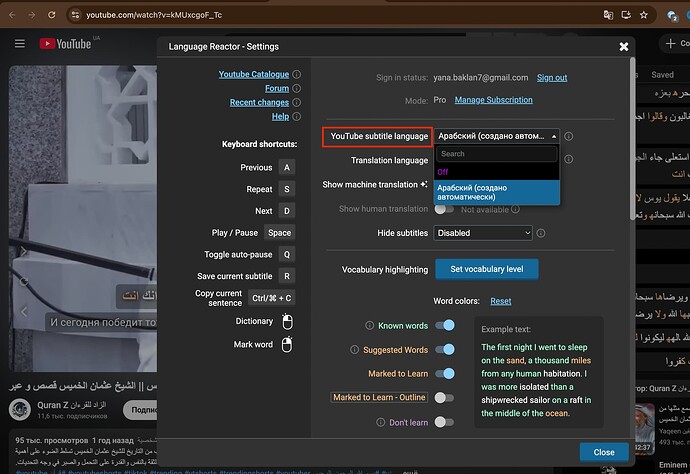Image resolution: width=690 pixels, height=474 pixels.
Task: Click the Подписаться subscribe button
Action: [x=140, y=410]
